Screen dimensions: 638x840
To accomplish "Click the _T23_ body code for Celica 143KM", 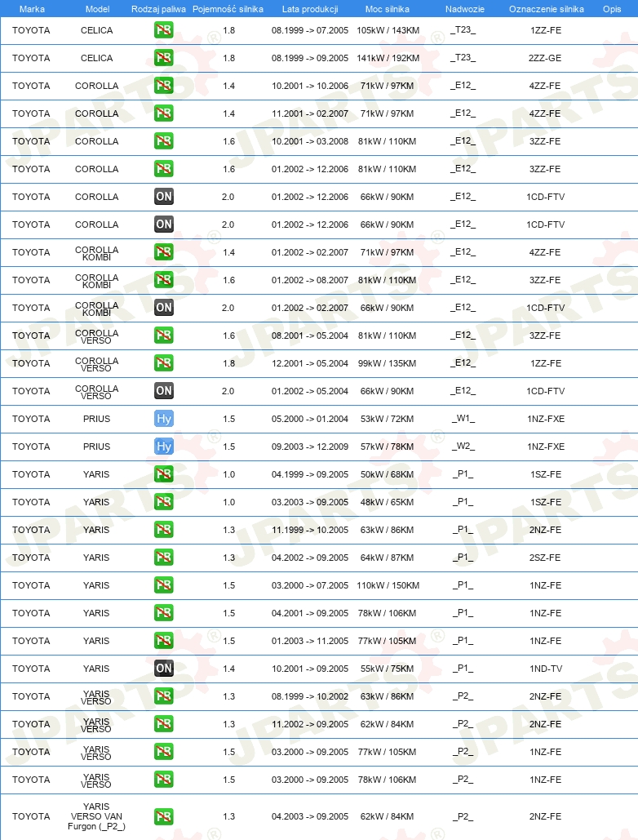I will point(463,30).
